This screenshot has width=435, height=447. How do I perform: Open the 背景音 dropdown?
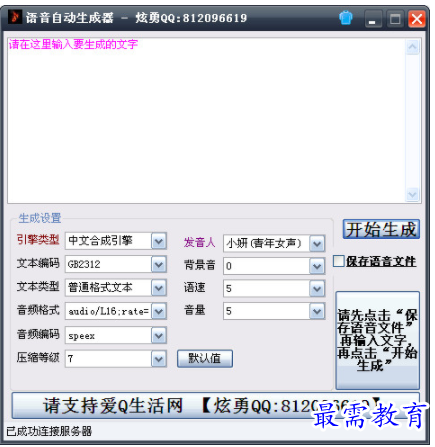point(317,266)
